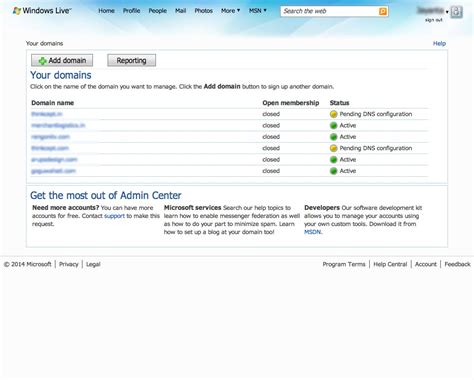Open Photos from the navigation bar
This screenshot has width=474, height=380.
(203, 11)
